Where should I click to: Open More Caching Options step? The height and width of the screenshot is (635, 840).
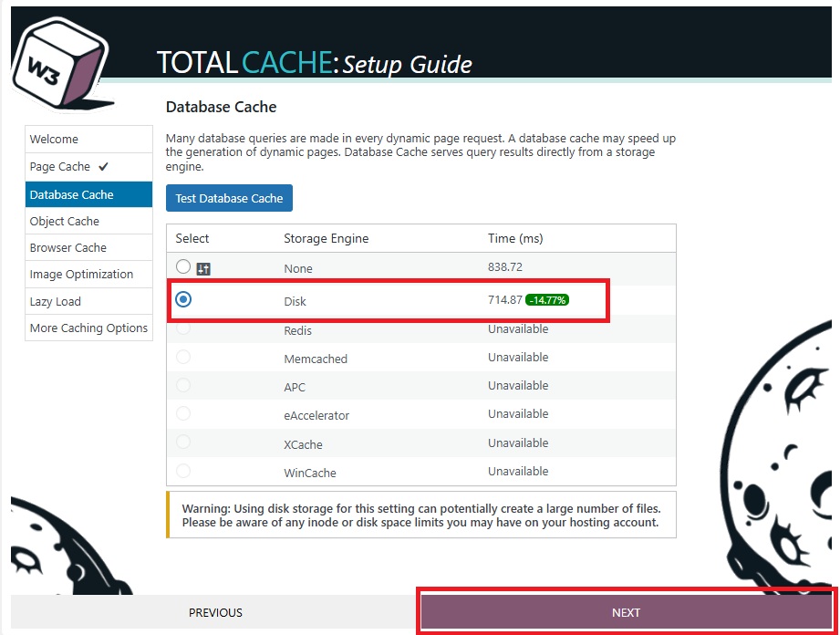89,328
